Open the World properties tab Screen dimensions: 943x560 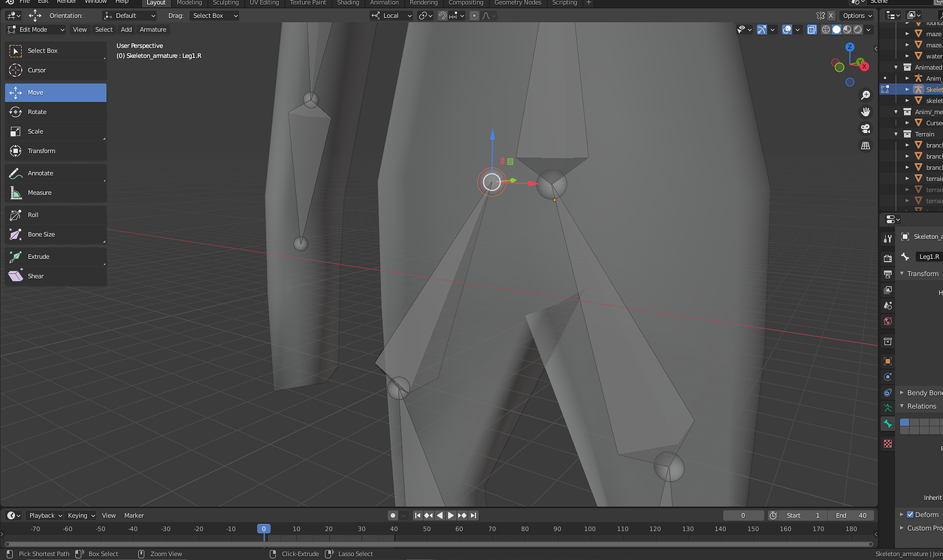888,321
